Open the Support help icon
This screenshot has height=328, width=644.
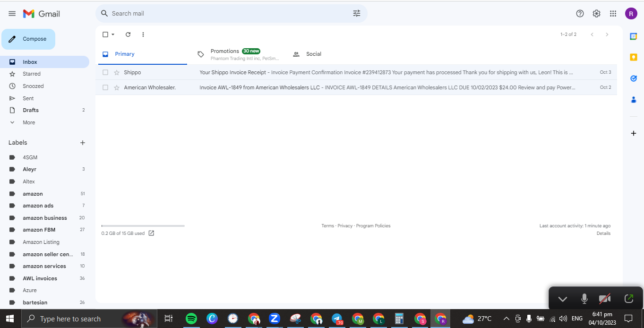tap(580, 14)
